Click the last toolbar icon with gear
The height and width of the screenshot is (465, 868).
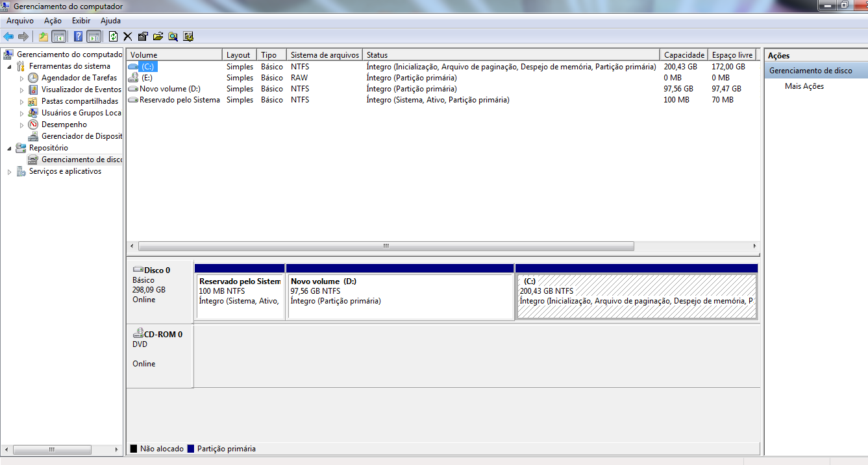pyautogui.click(x=188, y=36)
